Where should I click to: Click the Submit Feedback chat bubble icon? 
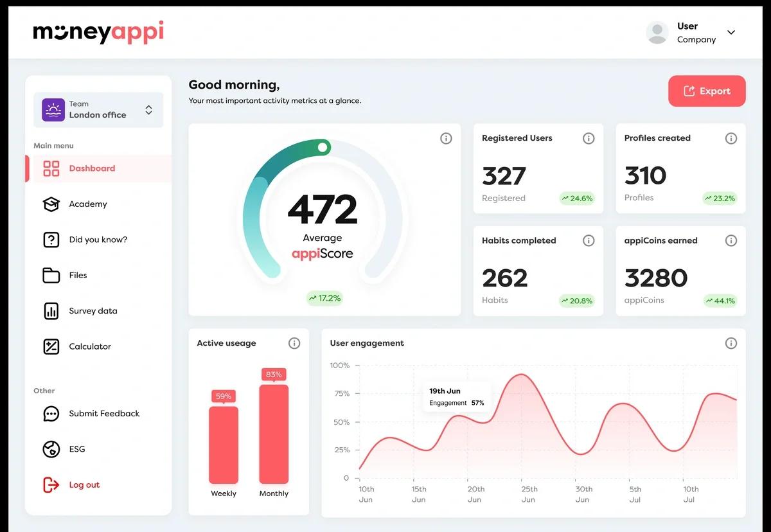tap(51, 414)
